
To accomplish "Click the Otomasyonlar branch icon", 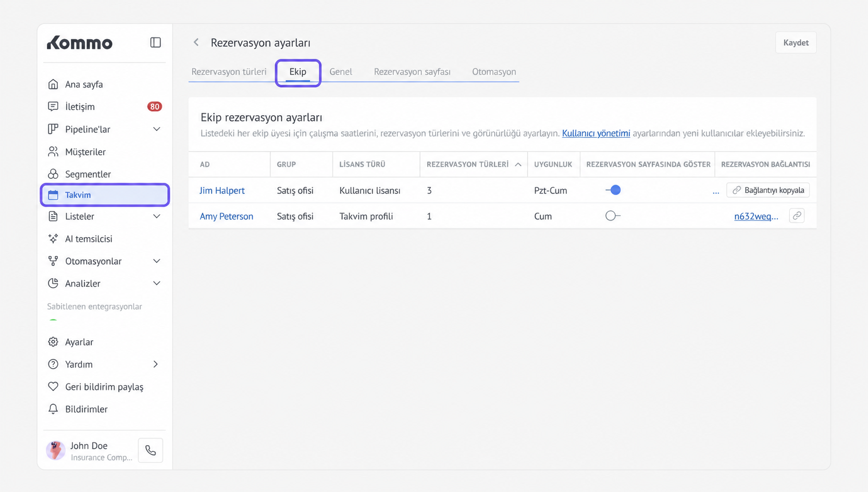I will (53, 261).
